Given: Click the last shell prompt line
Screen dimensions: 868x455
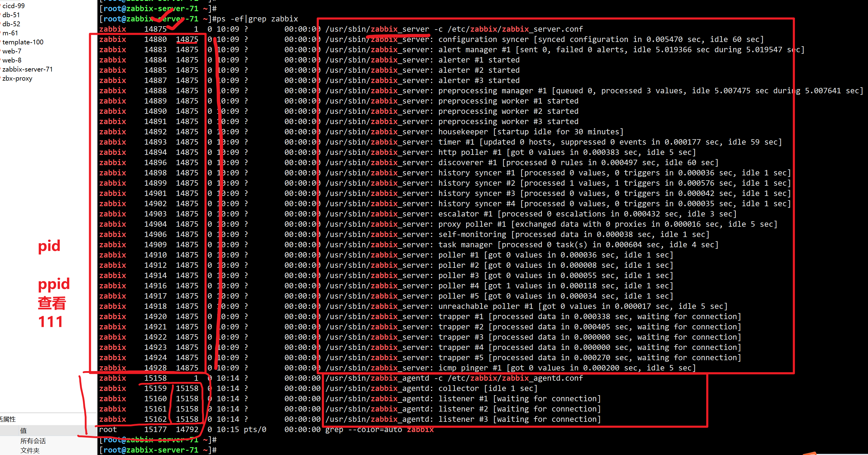Looking at the screenshot, I should [x=158, y=450].
